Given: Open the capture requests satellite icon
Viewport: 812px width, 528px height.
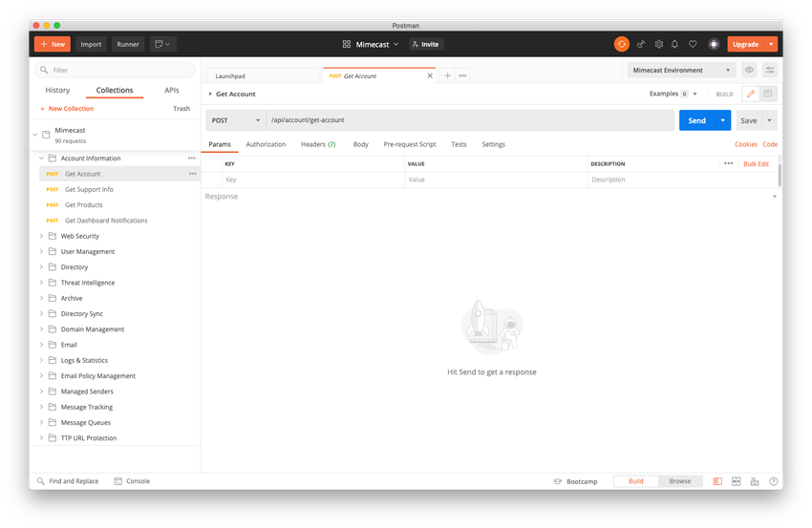Looking at the screenshot, I should [641, 45].
